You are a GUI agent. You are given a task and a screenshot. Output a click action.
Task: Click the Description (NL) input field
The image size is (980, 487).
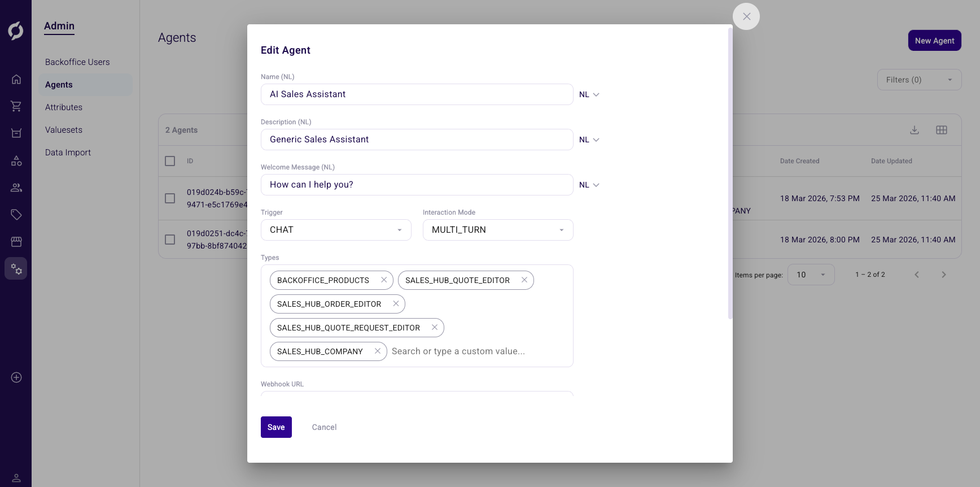pos(417,140)
